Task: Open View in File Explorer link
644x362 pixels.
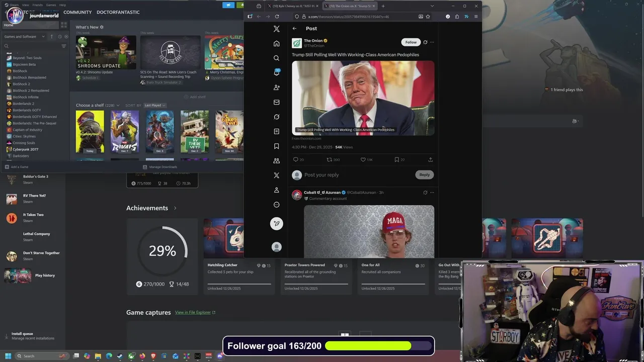Action: click(x=195, y=312)
